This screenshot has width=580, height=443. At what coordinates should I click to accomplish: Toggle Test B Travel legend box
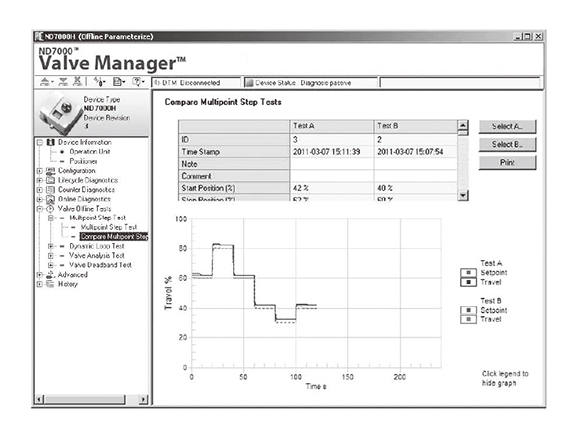[468, 319]
